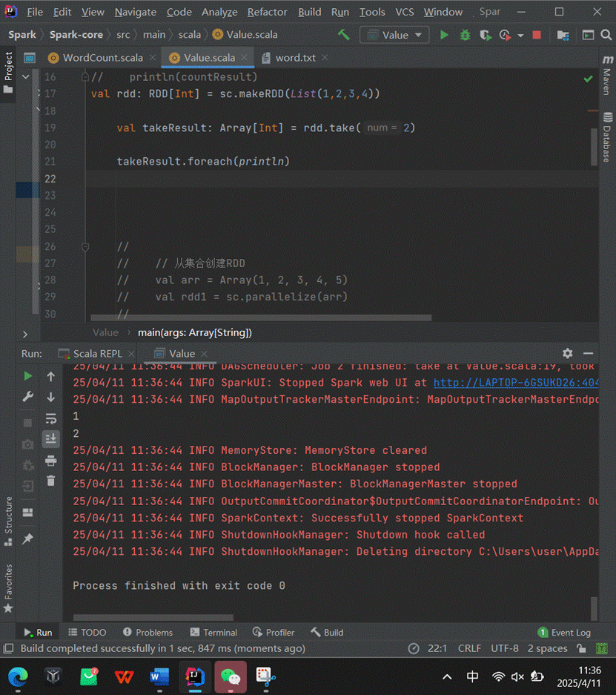Image resolution: width=616 pixels, height=695 pixels.
Task: Open the Build menu
Action: [310, 12]
